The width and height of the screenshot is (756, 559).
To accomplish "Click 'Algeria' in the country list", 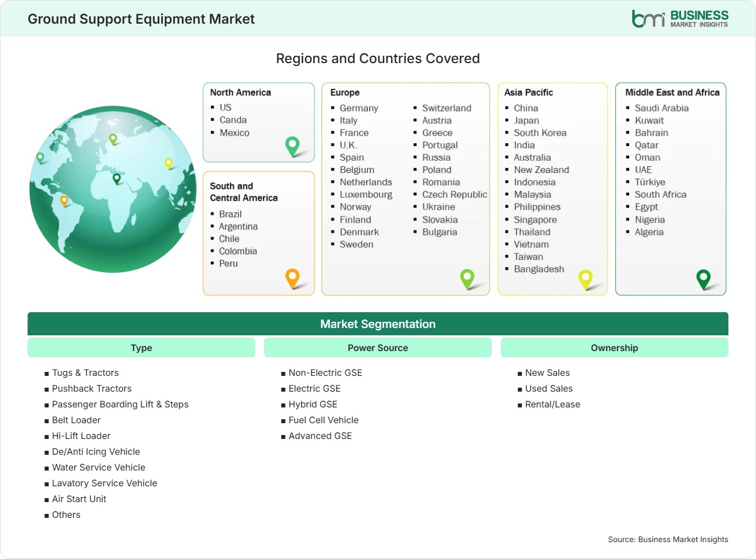I will point(649,232).
